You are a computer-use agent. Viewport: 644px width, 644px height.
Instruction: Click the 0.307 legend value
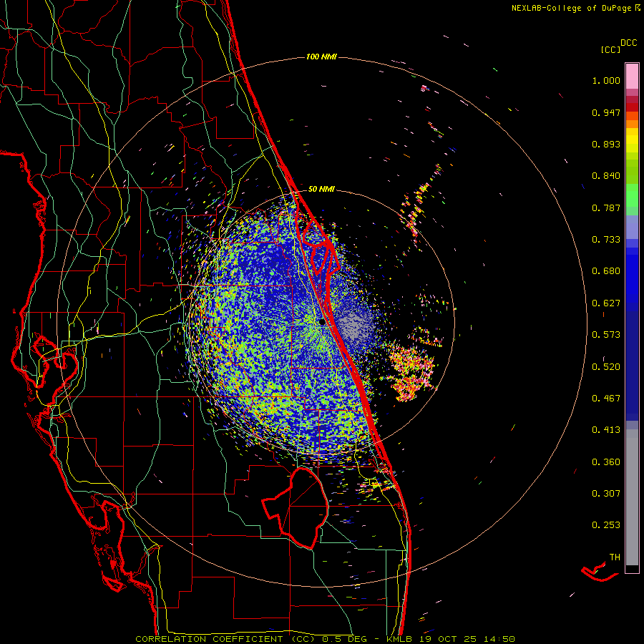pos(606,494)
